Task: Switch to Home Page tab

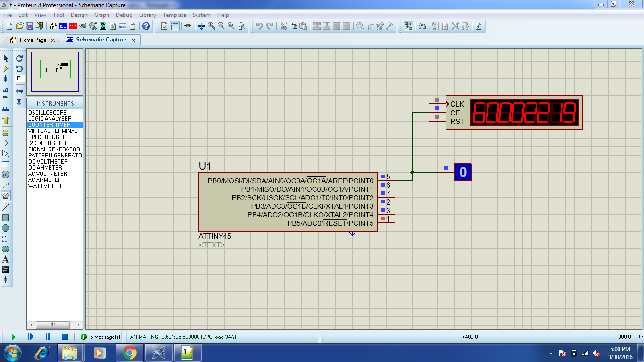Action: click(x=33, y=40)
